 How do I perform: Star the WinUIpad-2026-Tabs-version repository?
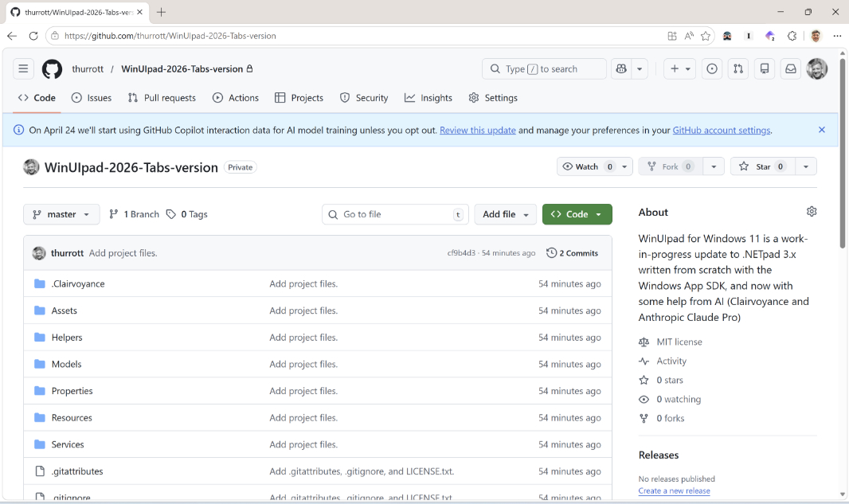point(762,166)
